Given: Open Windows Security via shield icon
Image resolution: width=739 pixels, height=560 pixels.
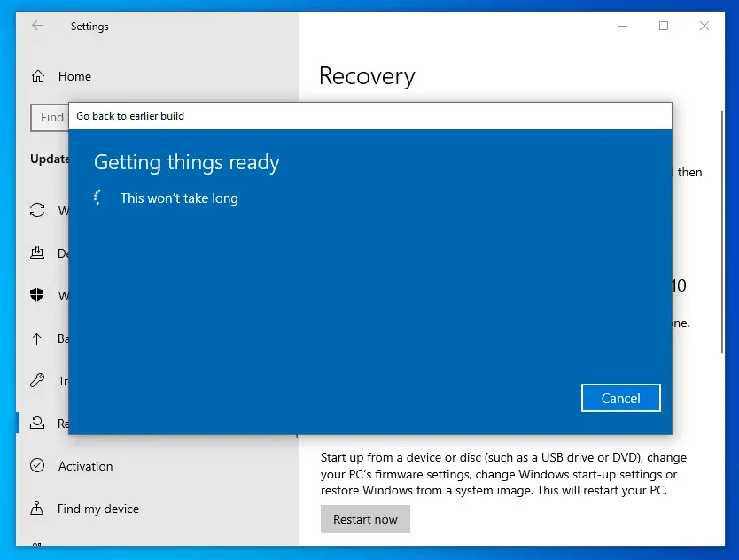Looking at the screenshot, I should (37, 296).
